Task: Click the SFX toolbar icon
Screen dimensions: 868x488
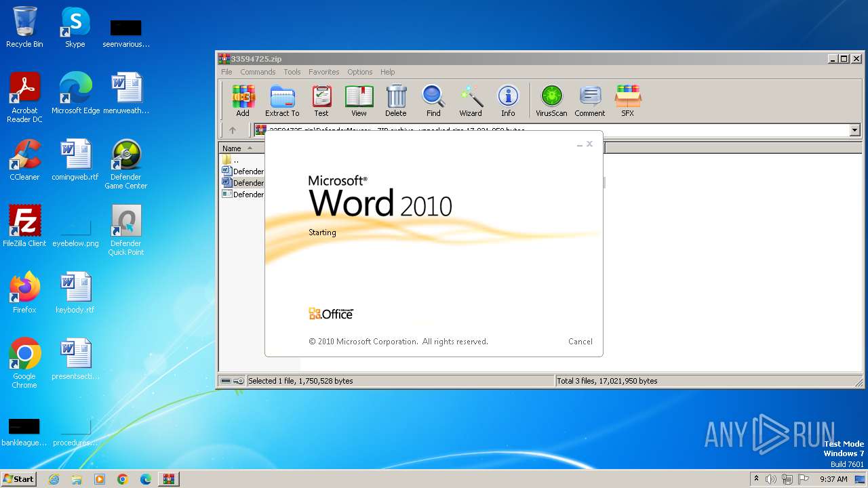Action: pos(628,100)
